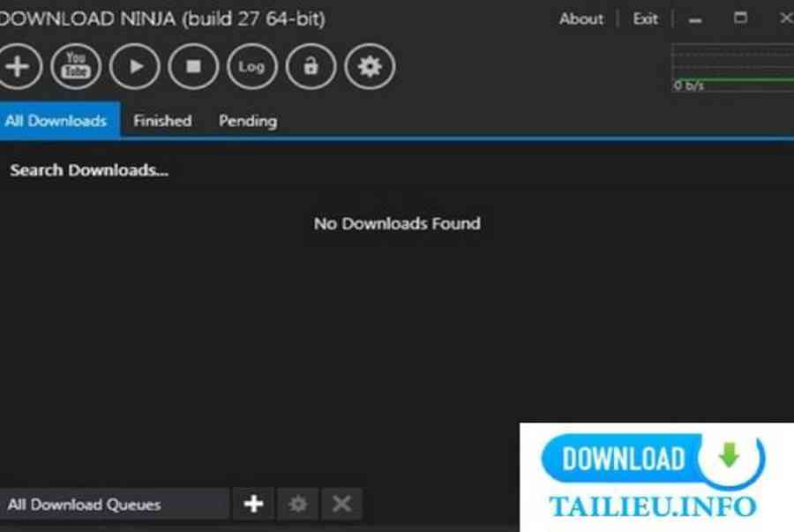
Task: Open the YouTube download tool
Action: [76, 66]
